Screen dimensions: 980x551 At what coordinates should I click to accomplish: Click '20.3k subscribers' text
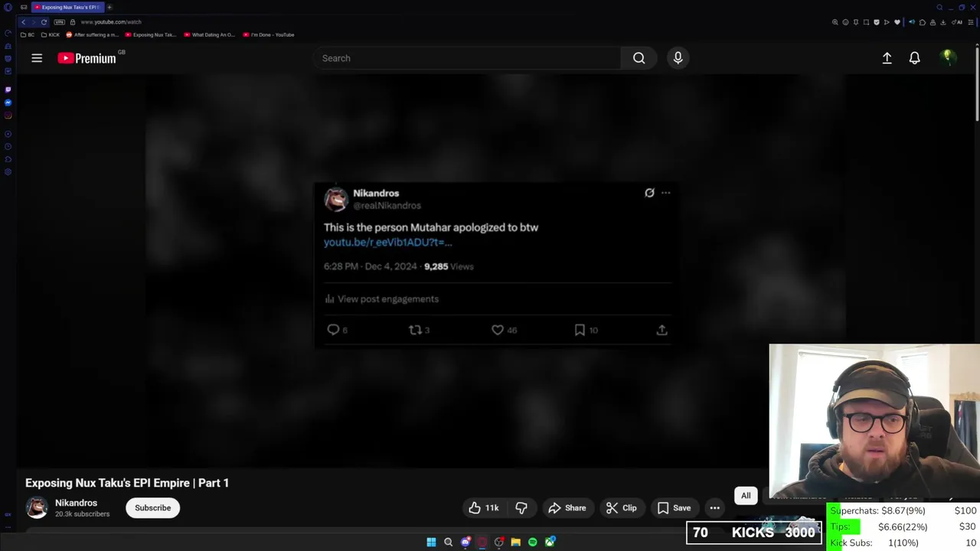coord(82,514)
